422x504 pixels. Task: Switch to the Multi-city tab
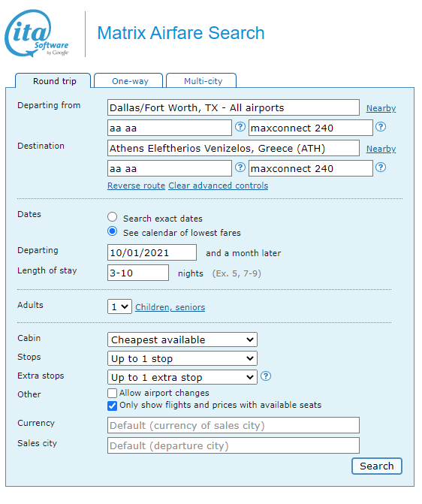click(203, 81)
